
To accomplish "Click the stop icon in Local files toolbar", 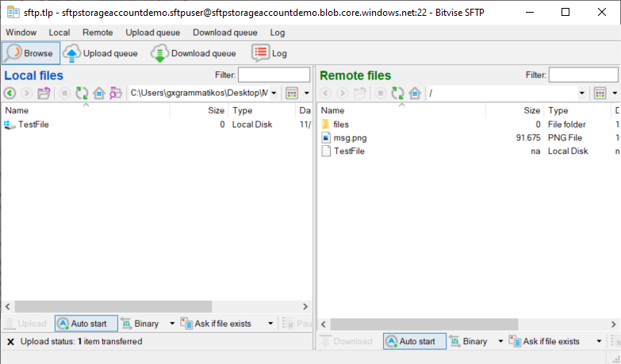I will pyautogui.click(x=64, y=94).
